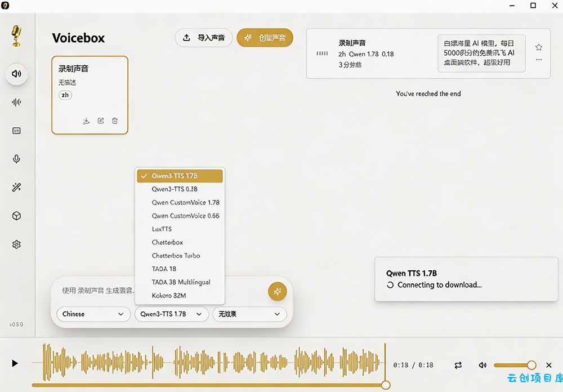This screenshot has height=392, width=563.
Task: Select checked Qwen3-TTS 1.7B menu option
Action: pyautogui.click(x=180, y=176)
